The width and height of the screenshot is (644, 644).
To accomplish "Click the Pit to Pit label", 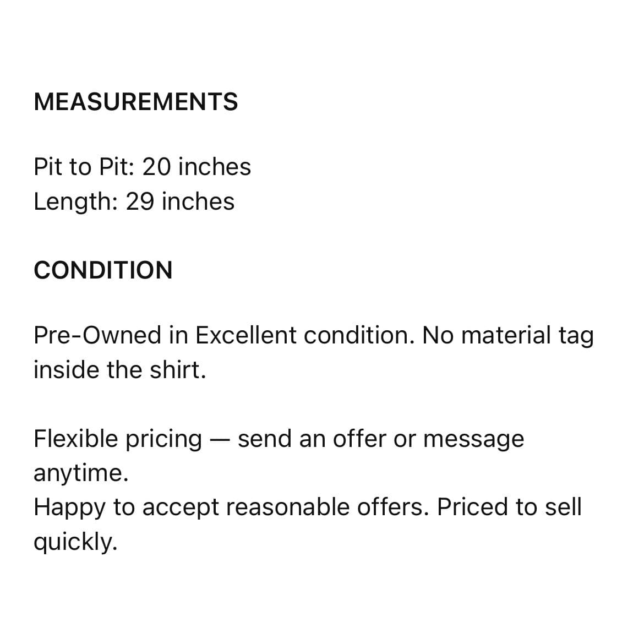I will [84, 167].
